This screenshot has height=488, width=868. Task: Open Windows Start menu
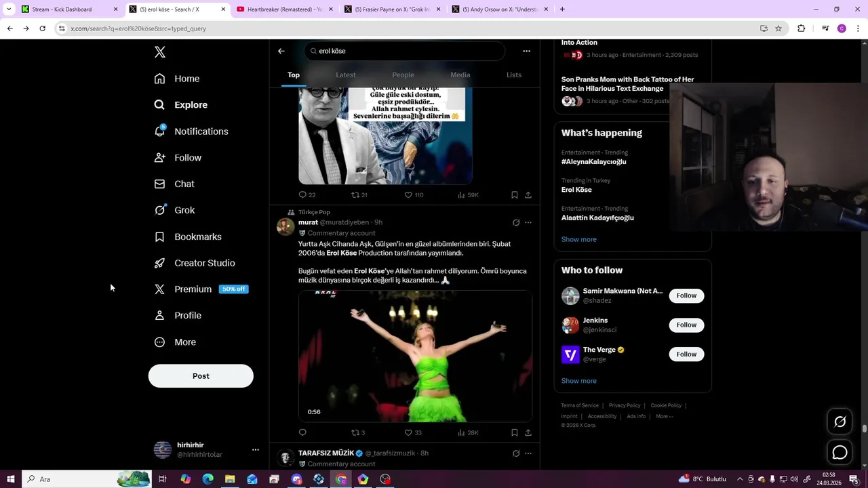[x=11, y=479]
